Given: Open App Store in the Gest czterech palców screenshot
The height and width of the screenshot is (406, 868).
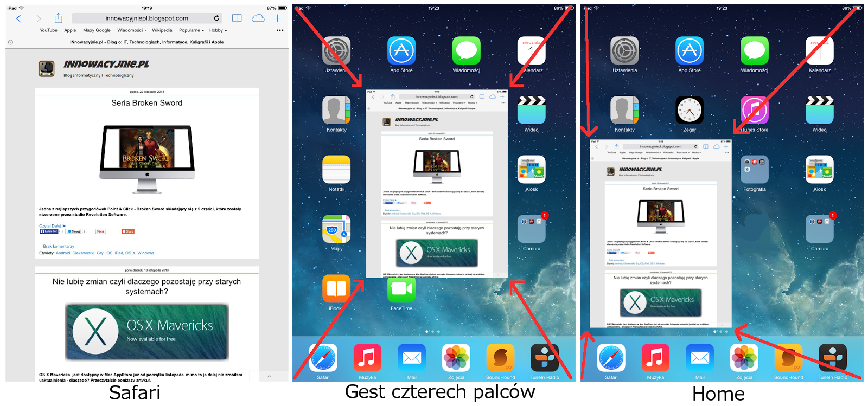Looking at the screenshot, I should 401,50.
